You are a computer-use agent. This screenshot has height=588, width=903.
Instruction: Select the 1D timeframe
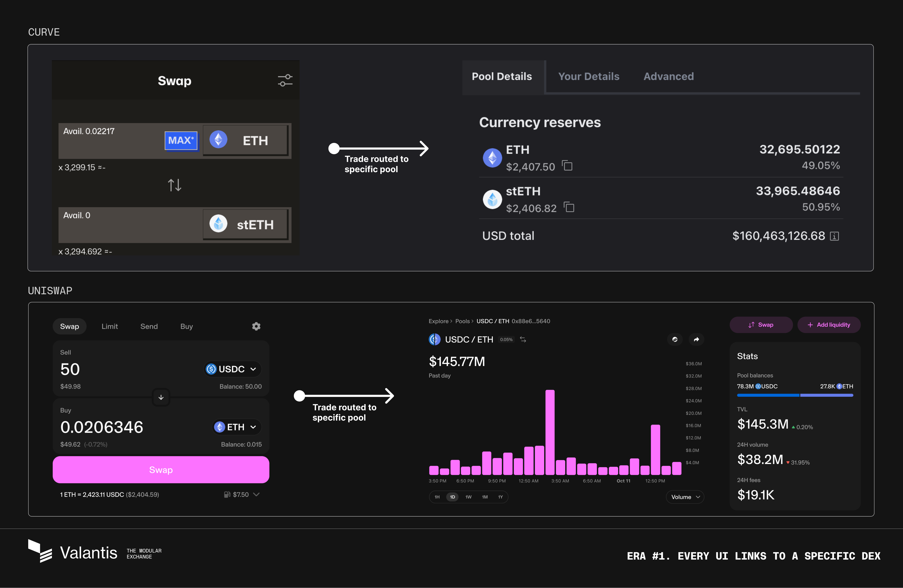tap(452, 497)
